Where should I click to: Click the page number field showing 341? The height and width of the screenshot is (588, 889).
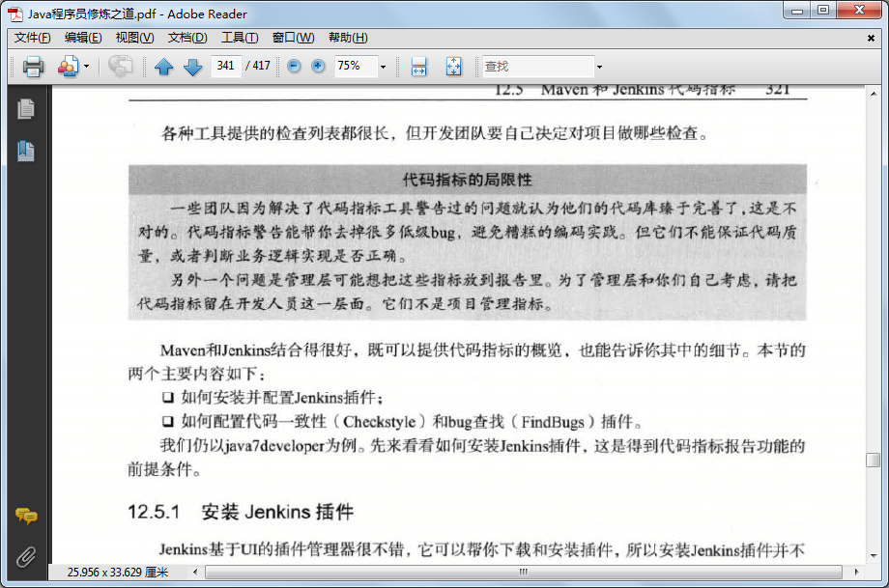tap(226, 66)
